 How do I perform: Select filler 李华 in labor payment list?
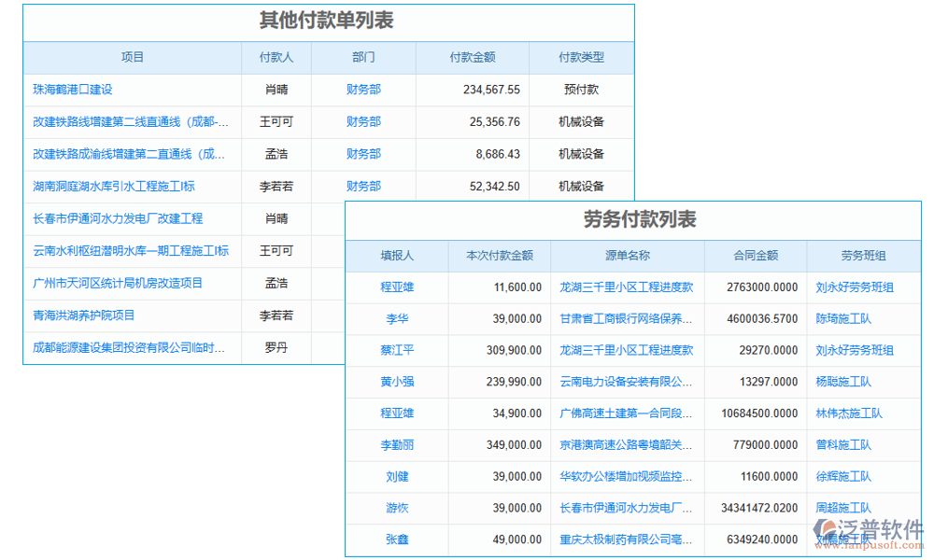pyautogui.click(x=396, y=319)
